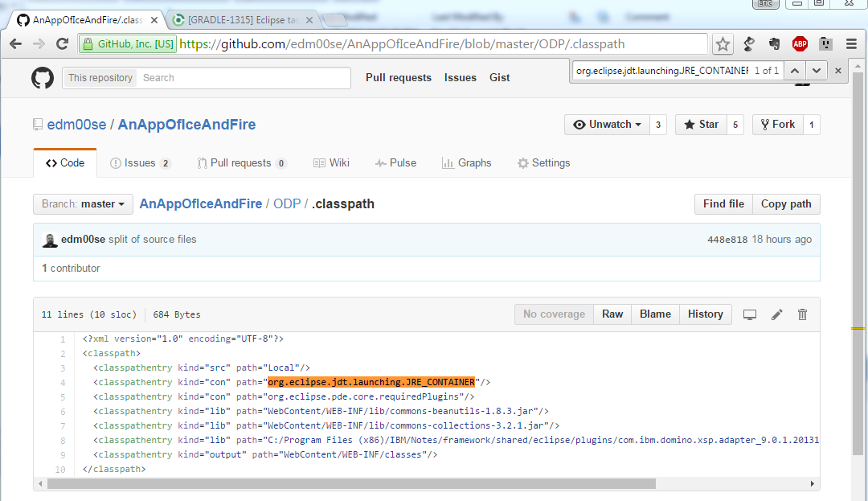
Task: Go to ODP folder in breadcrumb
Action: 287,204
